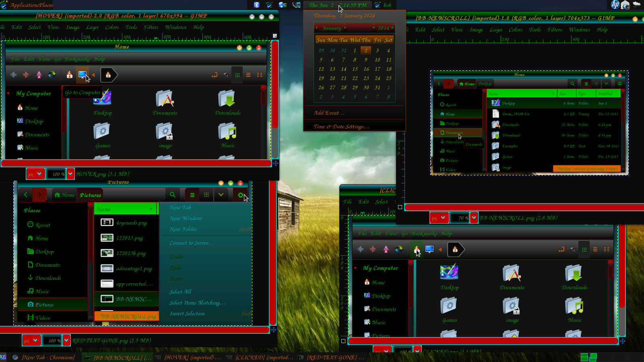The width and height of the screenshot is (644, 362).
Task: Click Add Event... in calendar popup
Action: coord(329,113)
